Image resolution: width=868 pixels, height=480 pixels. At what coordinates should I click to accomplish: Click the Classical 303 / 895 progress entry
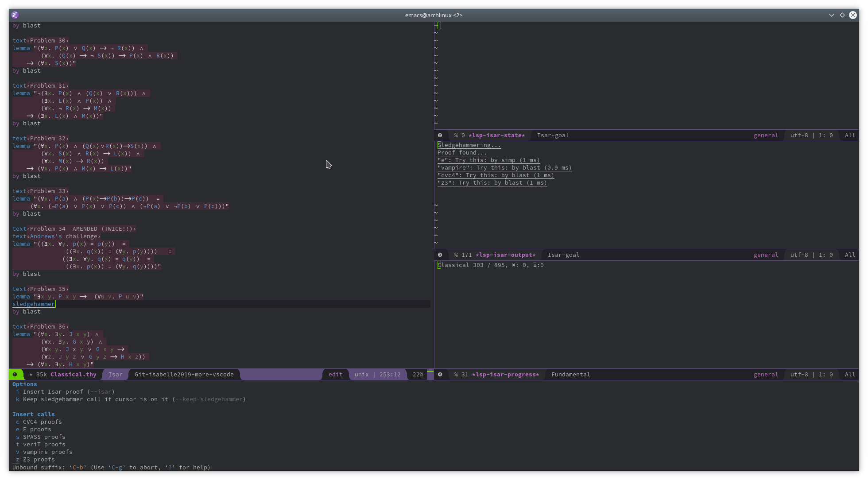coord(491,265)
